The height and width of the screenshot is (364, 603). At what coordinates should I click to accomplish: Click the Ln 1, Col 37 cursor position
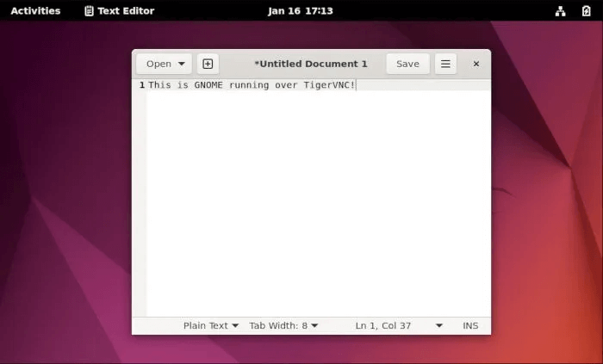[383, 325]
